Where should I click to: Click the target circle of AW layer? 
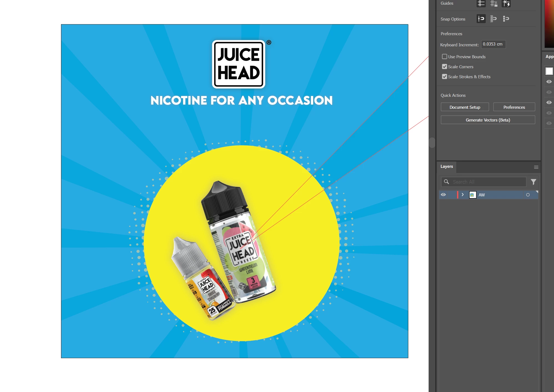(528, 195)
